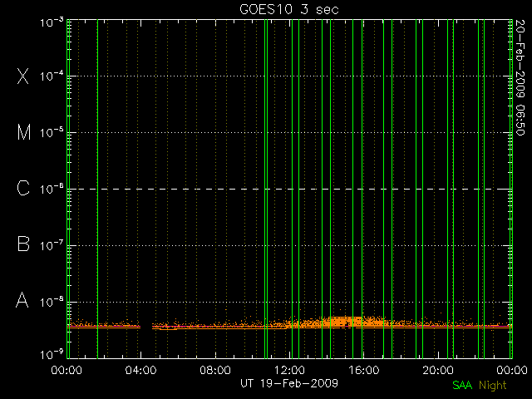Click the 10⁻⁸ y-axis tick label
Image resolution: width=532 pixels, height=399 pixels.
pos(52,302)
